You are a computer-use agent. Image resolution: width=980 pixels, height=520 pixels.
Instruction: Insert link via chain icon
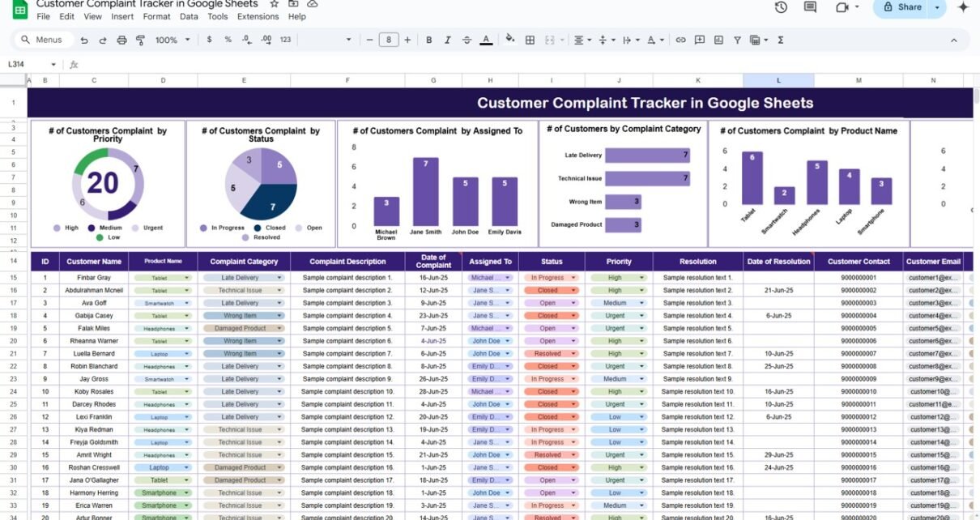pos(680,40)
